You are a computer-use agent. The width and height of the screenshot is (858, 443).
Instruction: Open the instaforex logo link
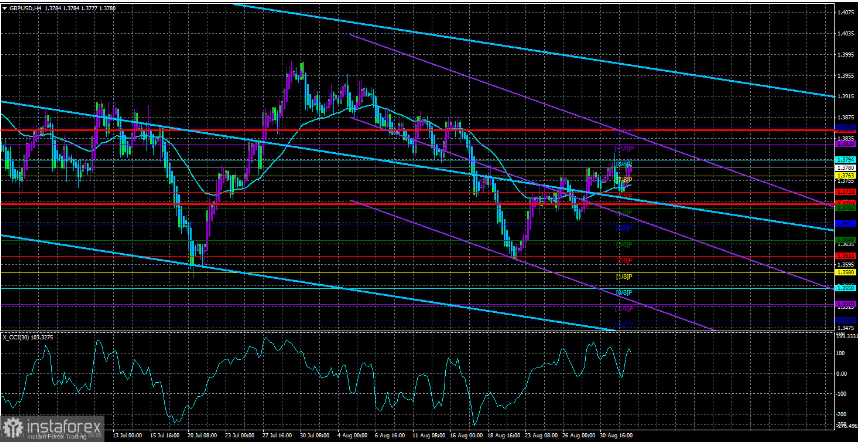pos(53,425)
